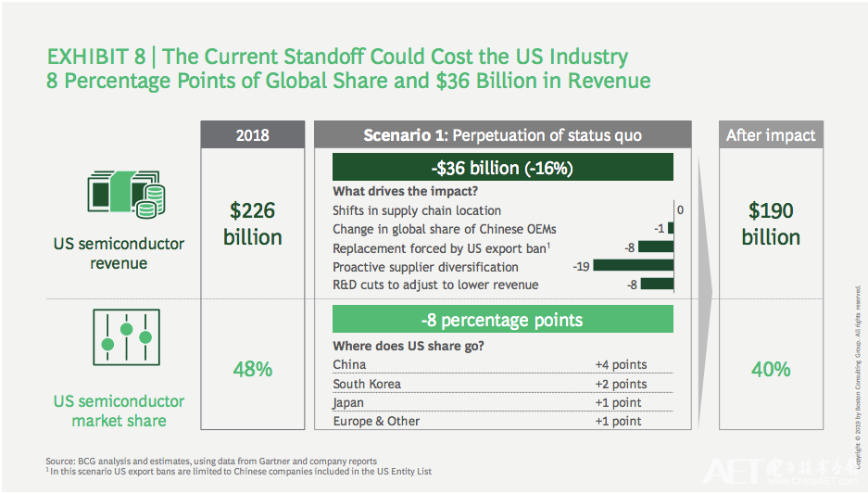Click the Japan +1 point row
This screenshot has width=868, height=494.
tap(503, 402)
